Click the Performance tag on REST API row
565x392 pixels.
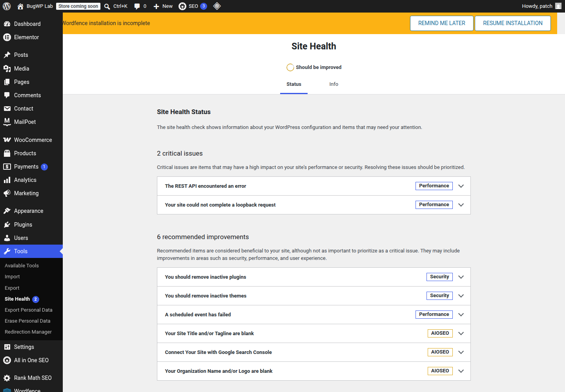434,186
